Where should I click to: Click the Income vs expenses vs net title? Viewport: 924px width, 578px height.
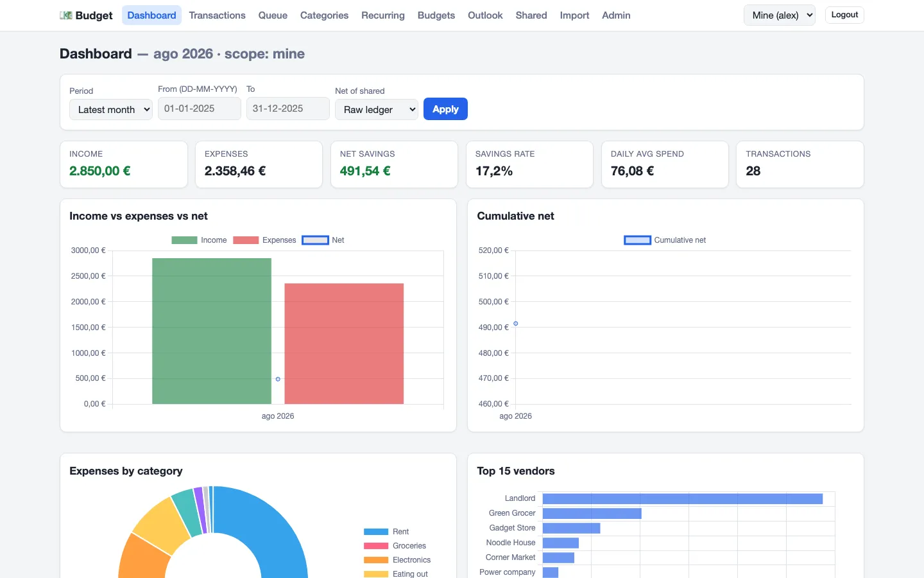pos(139,216)
